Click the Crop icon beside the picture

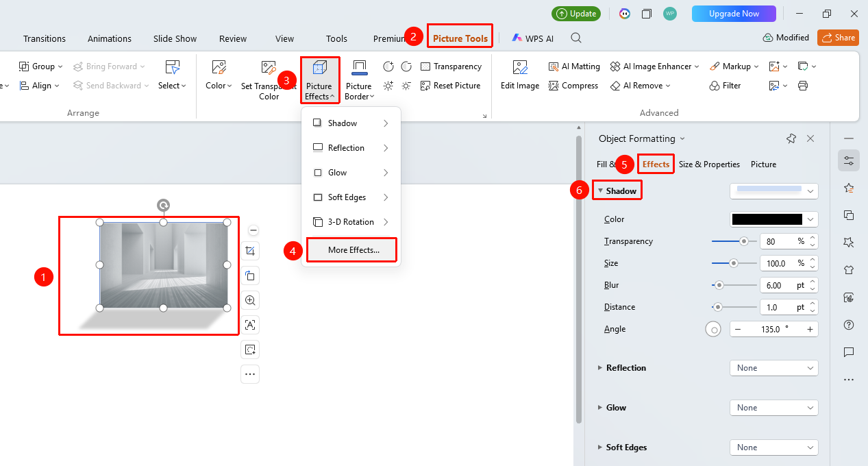tap(250, 251)
